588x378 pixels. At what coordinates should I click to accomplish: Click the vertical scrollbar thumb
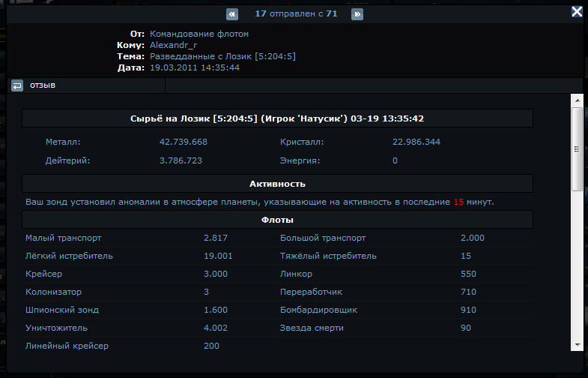tap(577, 149)
